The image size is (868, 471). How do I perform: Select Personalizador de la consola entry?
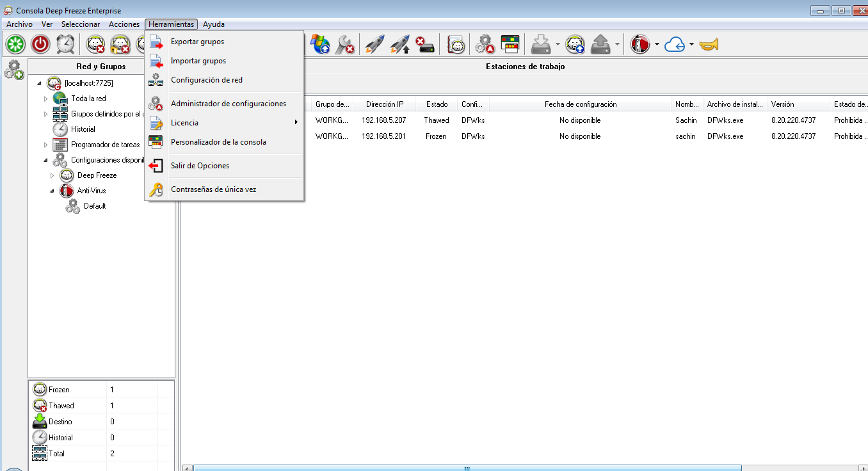pyautogui.click(x=225, y=142)
